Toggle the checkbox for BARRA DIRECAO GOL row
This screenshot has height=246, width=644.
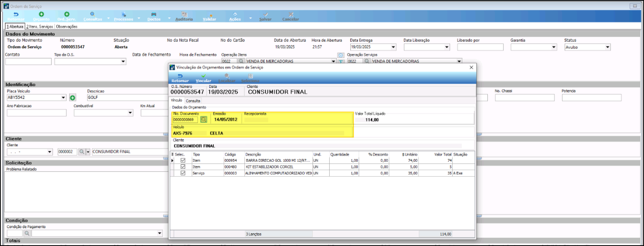click(x=183, y=160)
